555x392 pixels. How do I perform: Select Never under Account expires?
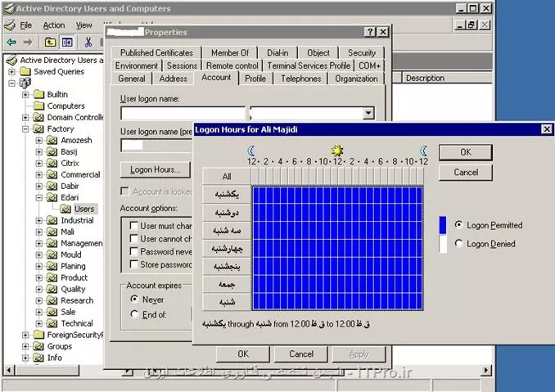click(134, 299)
